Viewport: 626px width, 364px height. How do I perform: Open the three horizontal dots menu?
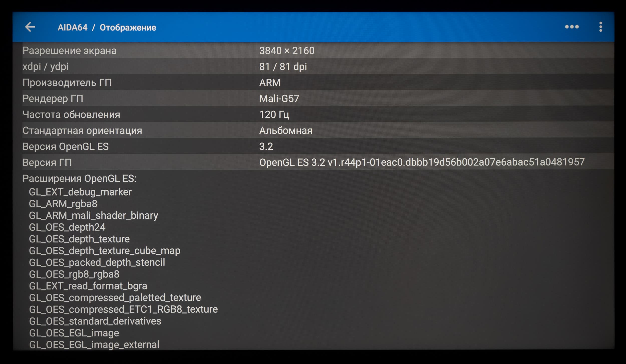[x=572, y=27]
